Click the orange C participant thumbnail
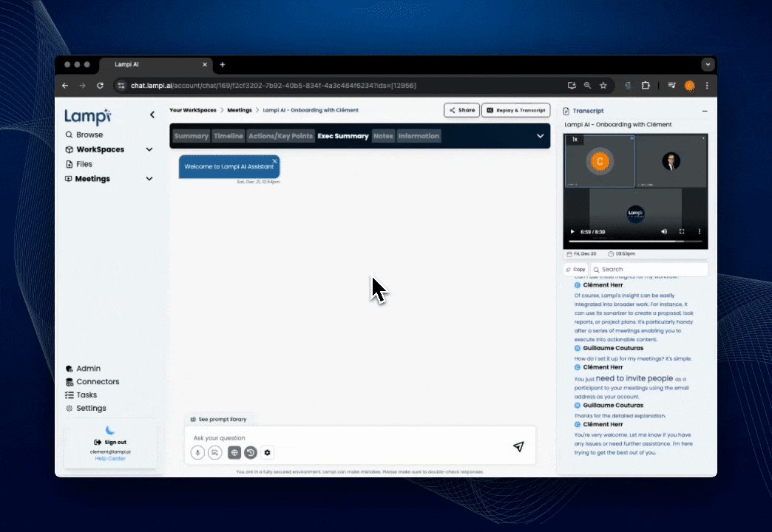This screenshot has width=772, height=532. [600, 161]
